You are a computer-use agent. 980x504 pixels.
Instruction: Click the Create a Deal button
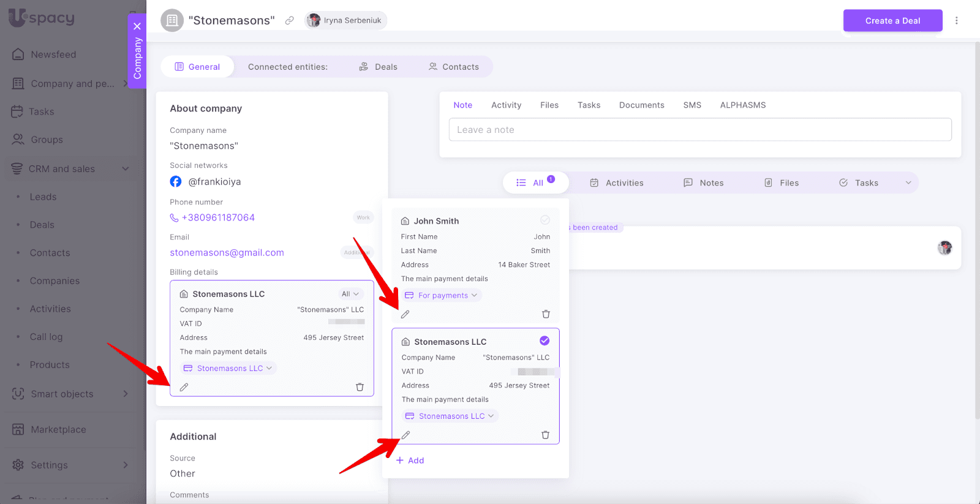(892, 21)
